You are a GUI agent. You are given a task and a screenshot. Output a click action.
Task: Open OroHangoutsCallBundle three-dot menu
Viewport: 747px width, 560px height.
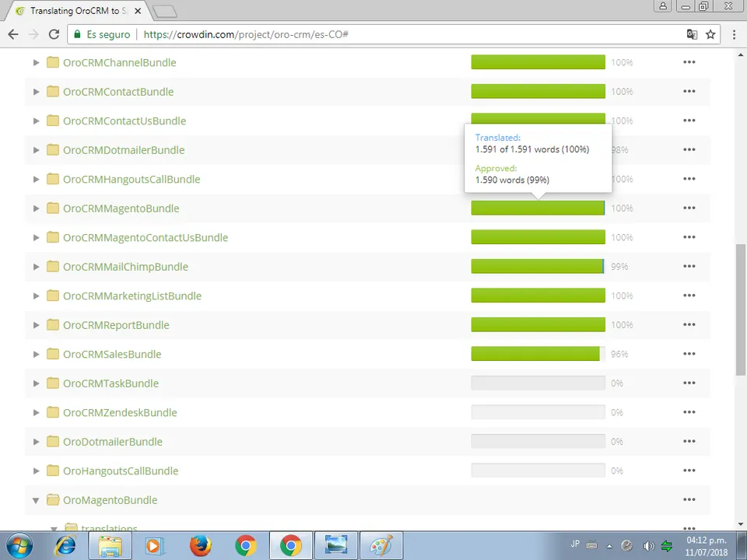(689, 471)
